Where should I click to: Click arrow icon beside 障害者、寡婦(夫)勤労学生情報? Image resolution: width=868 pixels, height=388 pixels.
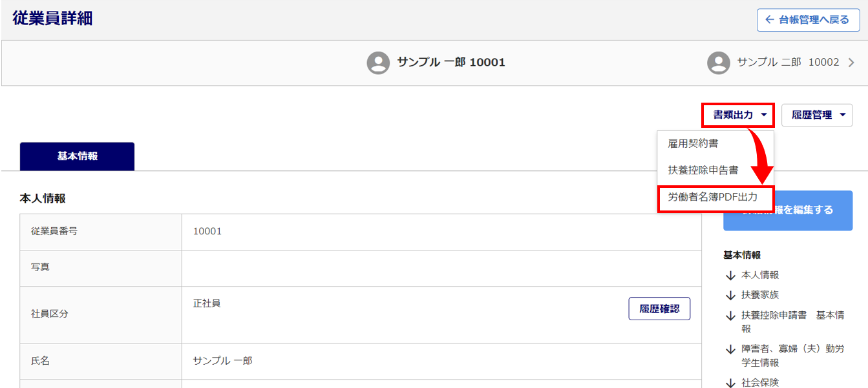pyautogui.click(x=730, y=349)
